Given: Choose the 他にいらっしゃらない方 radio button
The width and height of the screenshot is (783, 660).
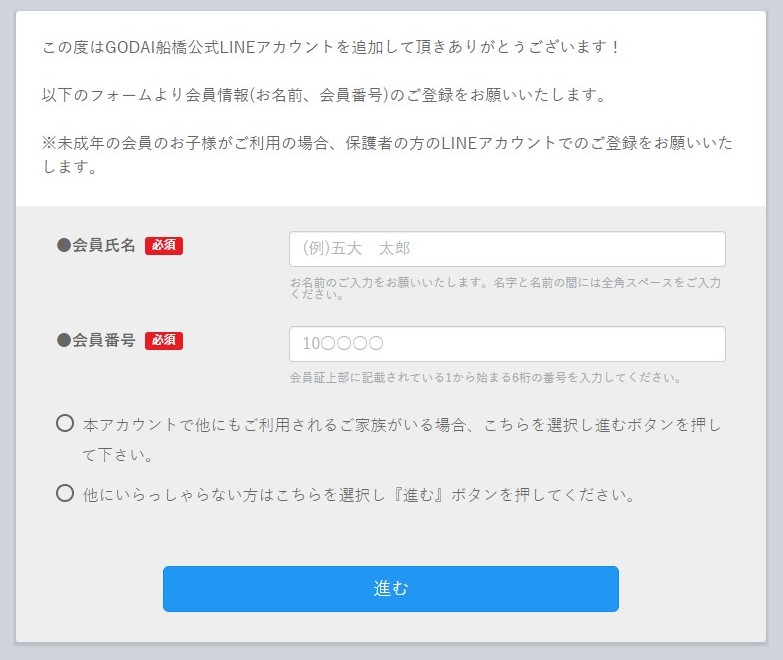Looking at the screenshot, I should (65, 493).
